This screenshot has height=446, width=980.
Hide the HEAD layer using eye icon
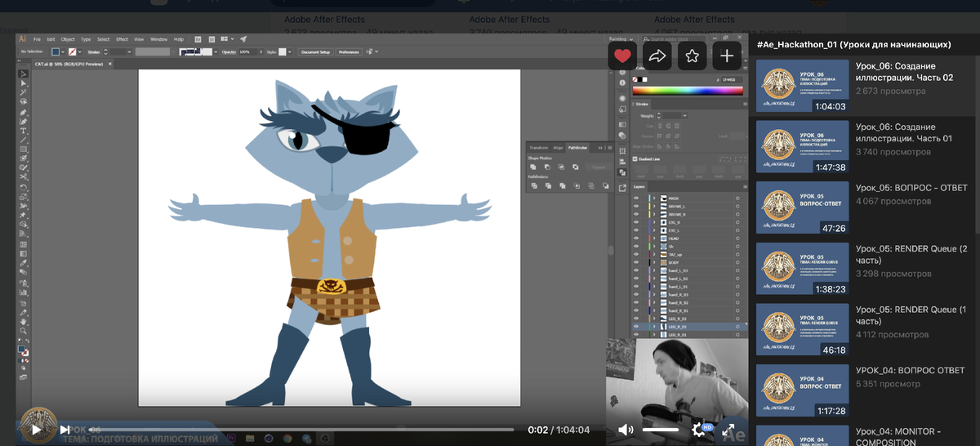[636, 239]
